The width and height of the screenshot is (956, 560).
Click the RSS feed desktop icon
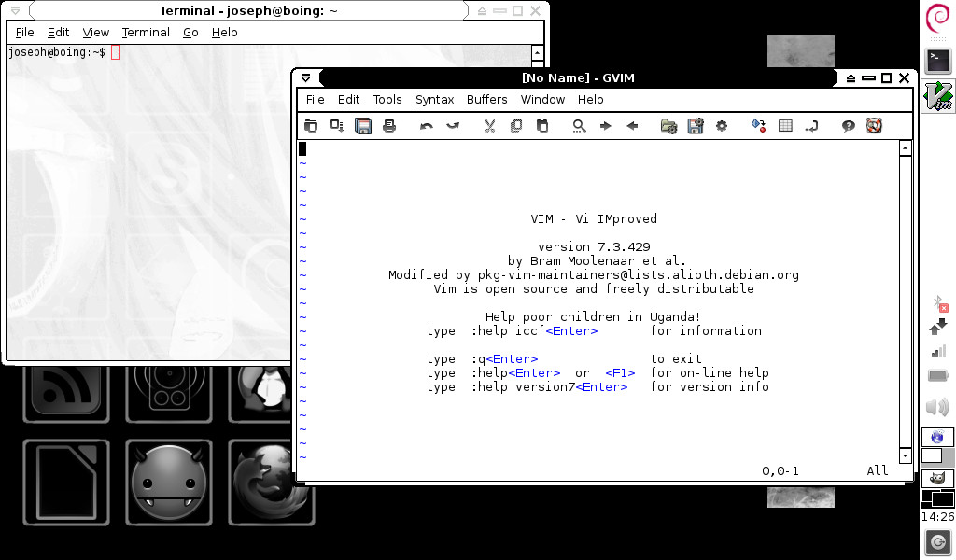click(66, 394)
